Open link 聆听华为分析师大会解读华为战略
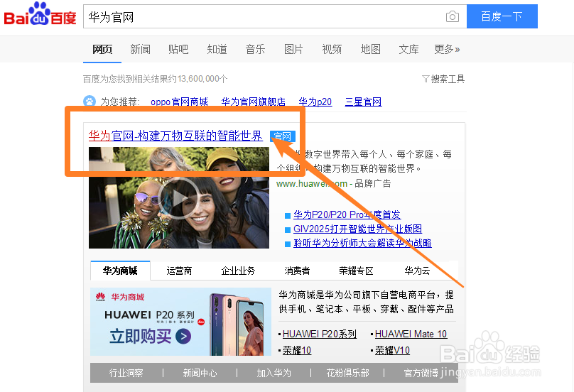This screenshot has height=392, width=574. 362,243
